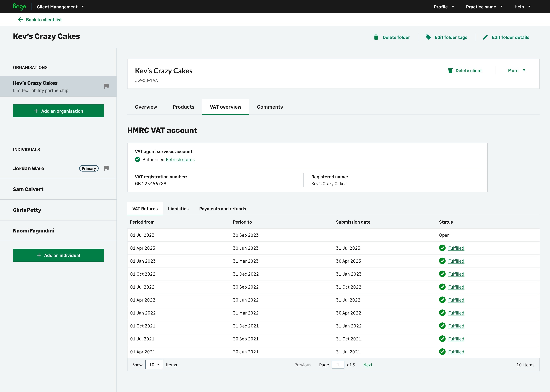The width and height of the screenshot is (550, 392).
Task: Click the page number input field
Action: tap(338, 365)
